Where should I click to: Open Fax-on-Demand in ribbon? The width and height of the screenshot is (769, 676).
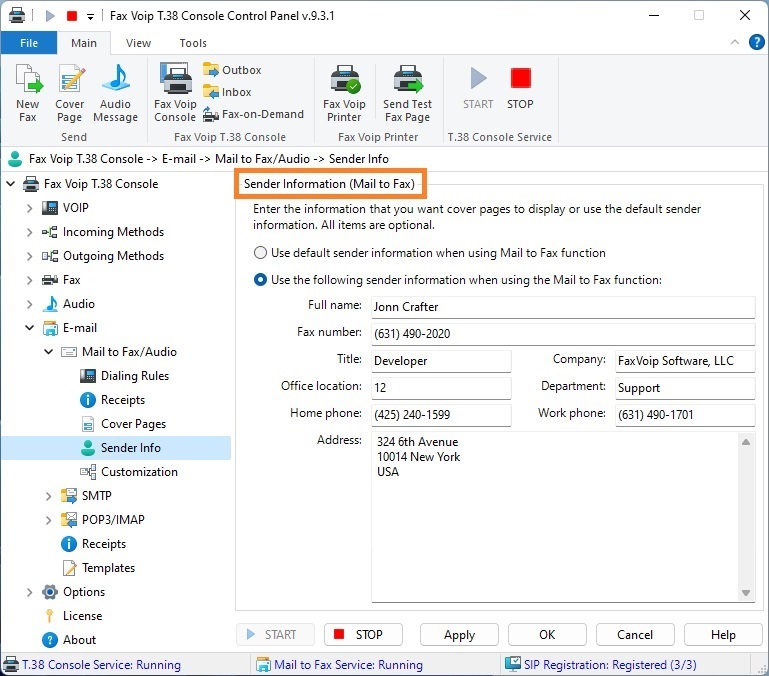(254, 114)
